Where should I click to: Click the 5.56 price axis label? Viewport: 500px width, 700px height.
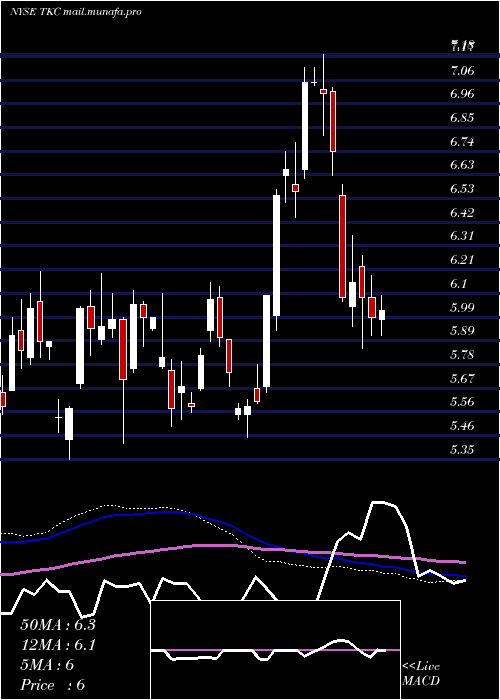pyautogui.click(x=462, y=401)
